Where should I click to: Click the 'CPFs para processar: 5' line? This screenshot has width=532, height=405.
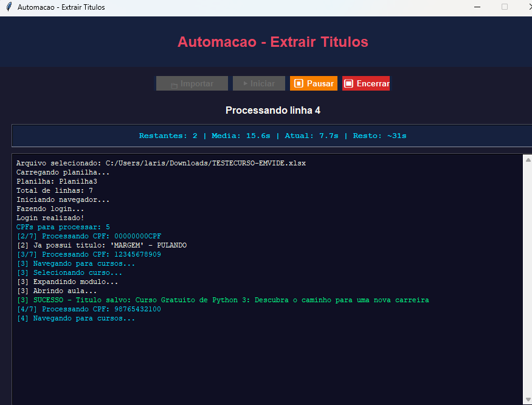coord(63,227)
